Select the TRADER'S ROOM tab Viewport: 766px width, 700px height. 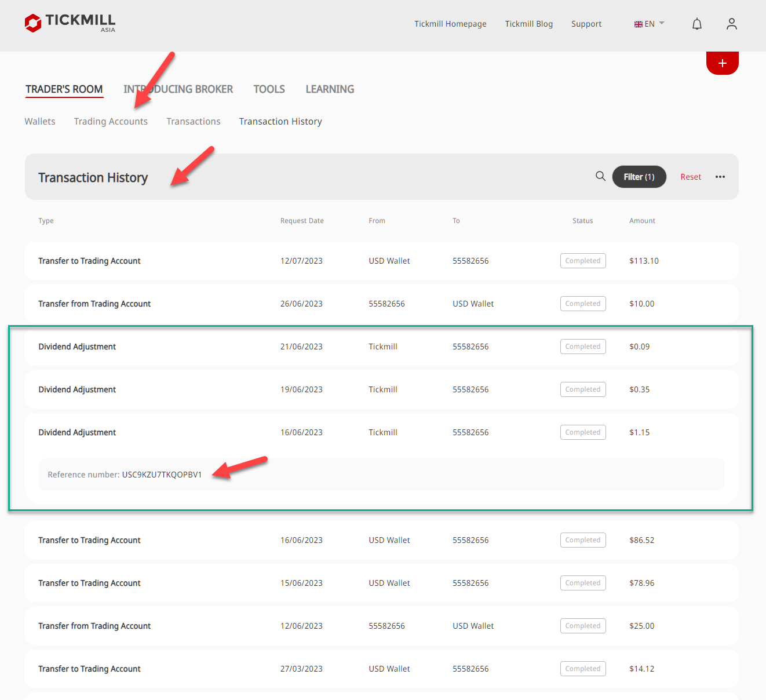(x=64, y=89)
